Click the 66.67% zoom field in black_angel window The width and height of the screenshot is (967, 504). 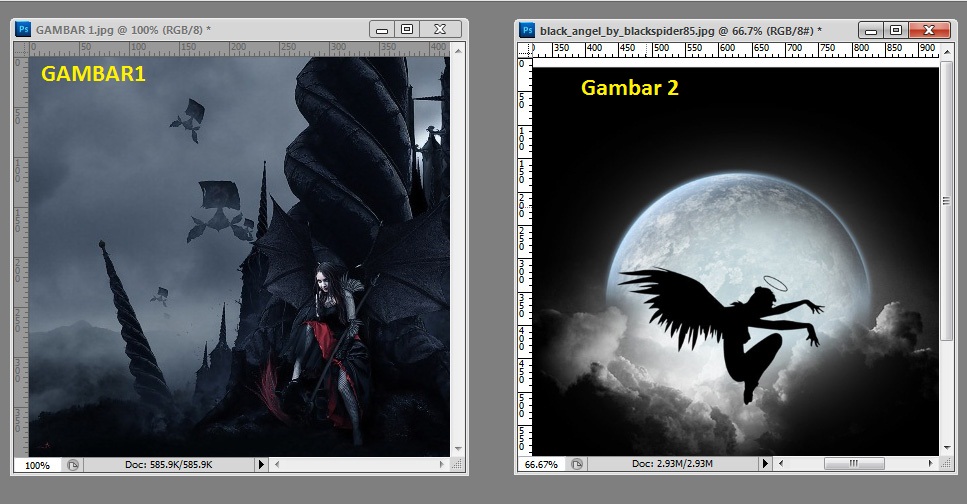tap(541, 464)
